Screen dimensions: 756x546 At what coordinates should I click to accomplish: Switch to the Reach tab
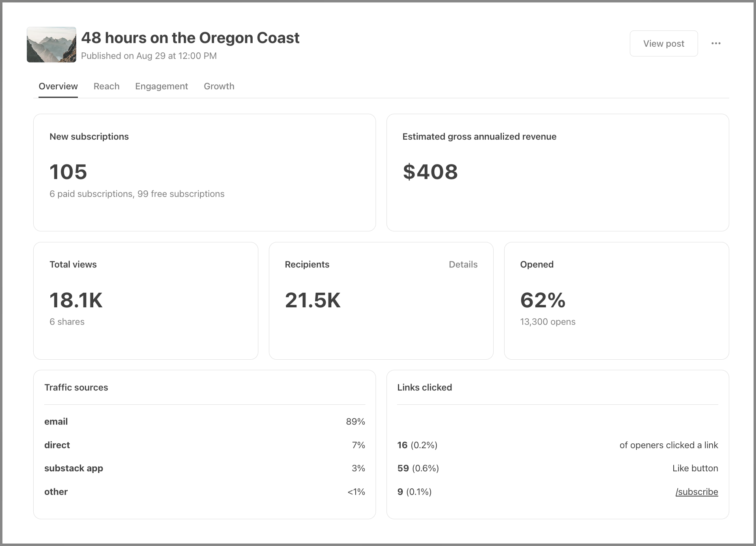(106, 86)
